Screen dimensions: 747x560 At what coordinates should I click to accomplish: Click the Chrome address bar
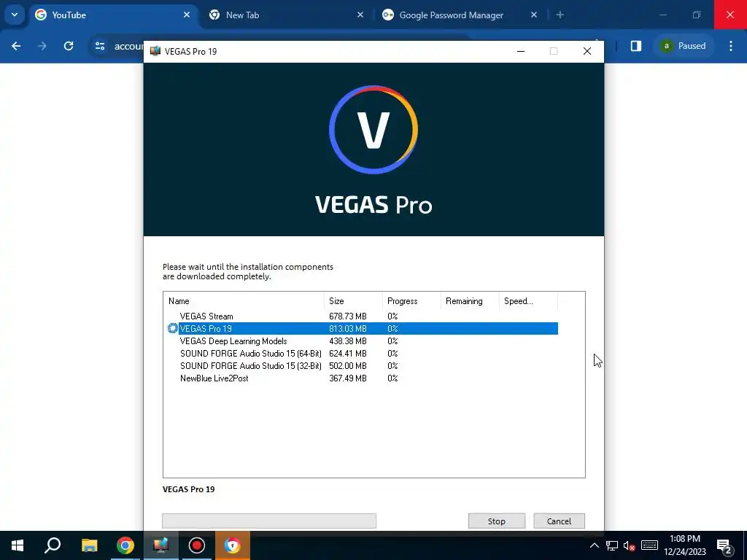tap(128, 46)
